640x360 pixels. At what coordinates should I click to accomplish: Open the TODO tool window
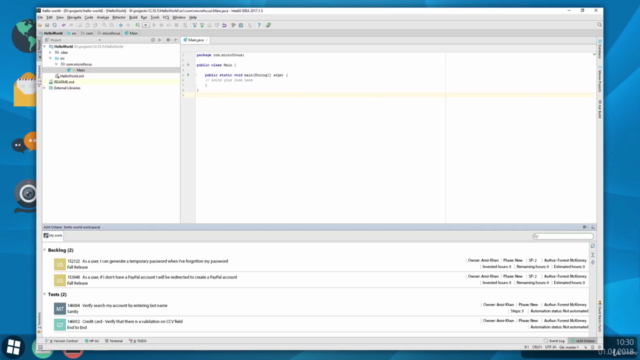pos(138,341)
